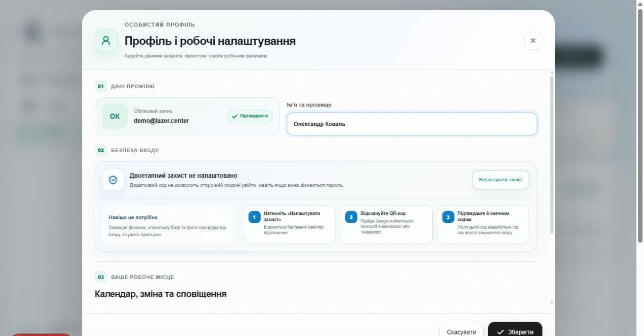The image size is (644, 336).
Task: Click the profile person icon in header
Action: click(106, 41)
